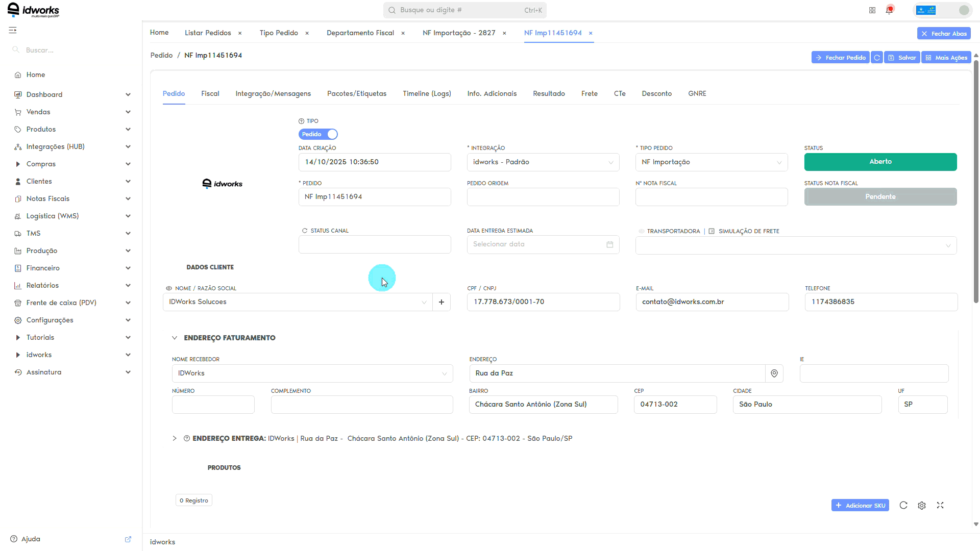Close the NF Imp11451694 tab

point(591,33)
